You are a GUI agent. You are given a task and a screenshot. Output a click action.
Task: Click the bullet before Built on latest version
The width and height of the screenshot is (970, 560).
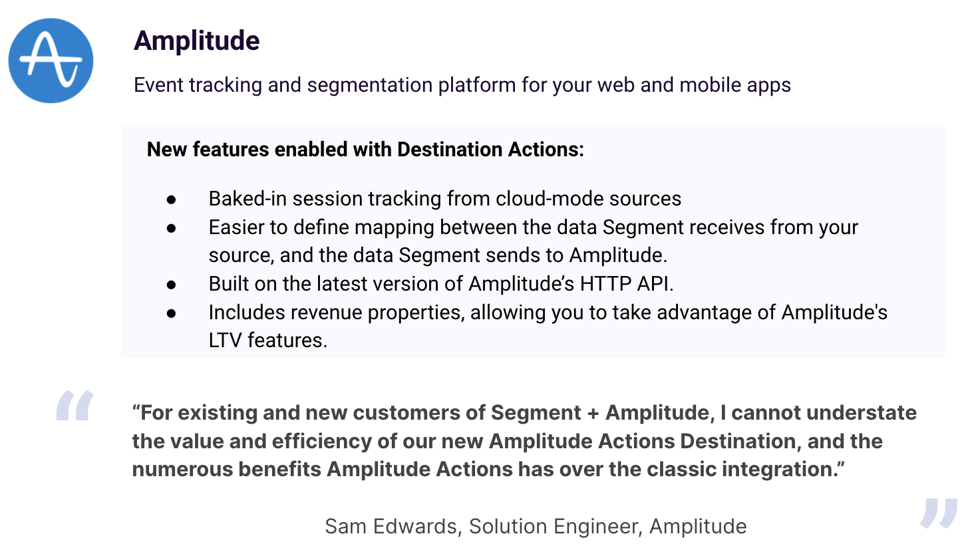click(x=172, y=284)
